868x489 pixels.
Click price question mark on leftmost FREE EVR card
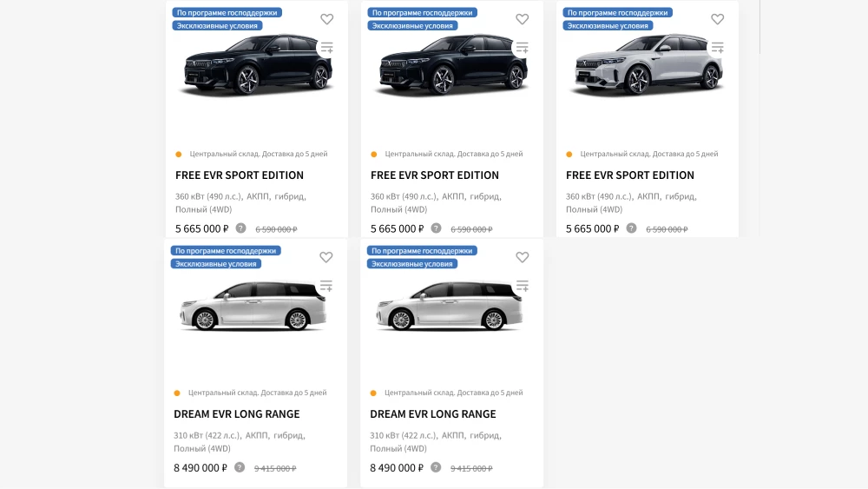tap(240, 228)
